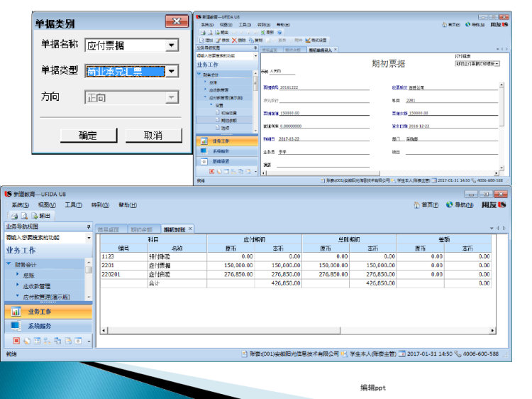The width and height of the screenshot is (532, 399).
Task: Click 增加 add icon in upper window toolbar
Action: [x=201, y=40]
